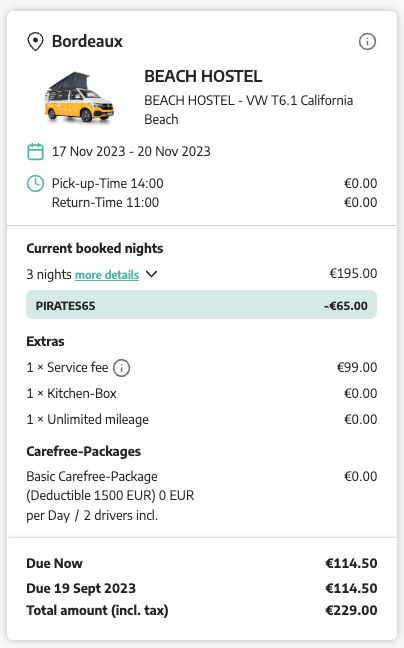404x648 pixels.
Task: Select the Kitchen-Box extra row
Action: click(x=202, y=393)
